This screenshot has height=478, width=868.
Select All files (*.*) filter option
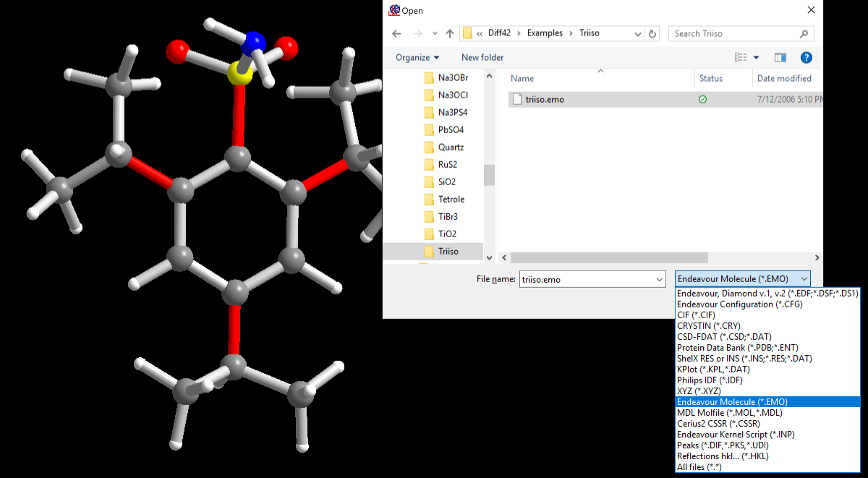pos(699,467)
